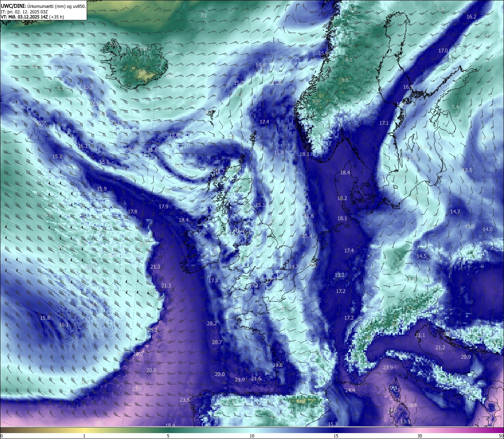
Task: Click the 17.8 value label
Action: (133, 212)
